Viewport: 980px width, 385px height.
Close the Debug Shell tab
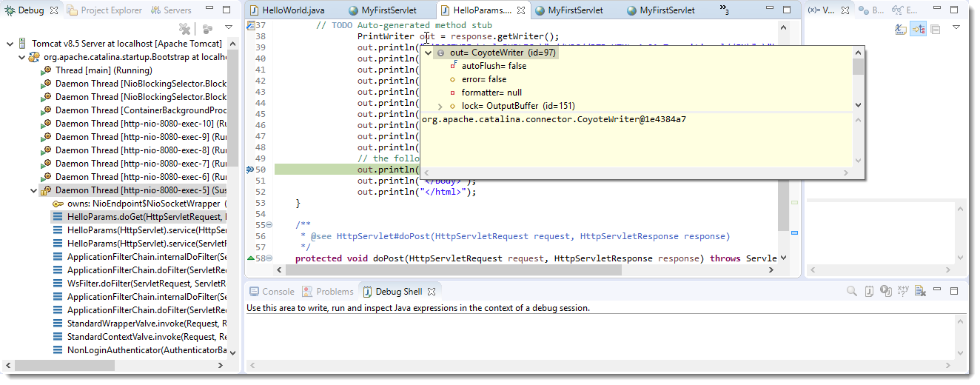pyautogui.click(x=432, y=292)
